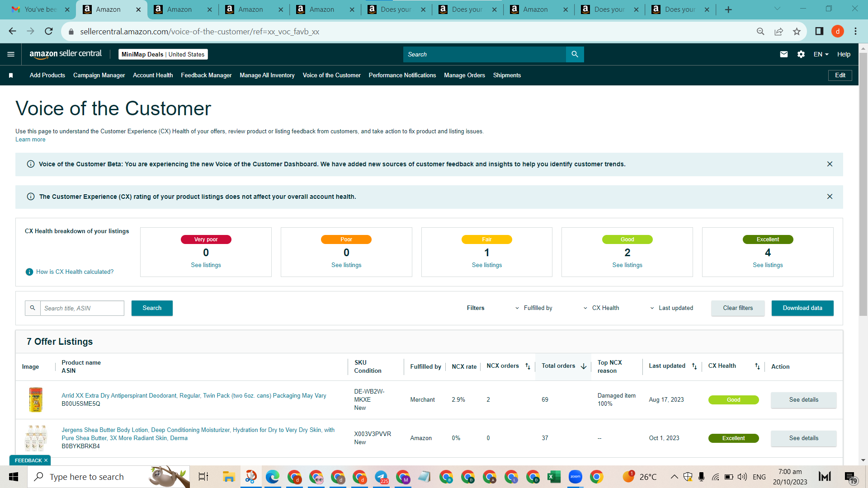
Task: See details for the Arrid XX deodorant listing
Action: pos(803,400)
